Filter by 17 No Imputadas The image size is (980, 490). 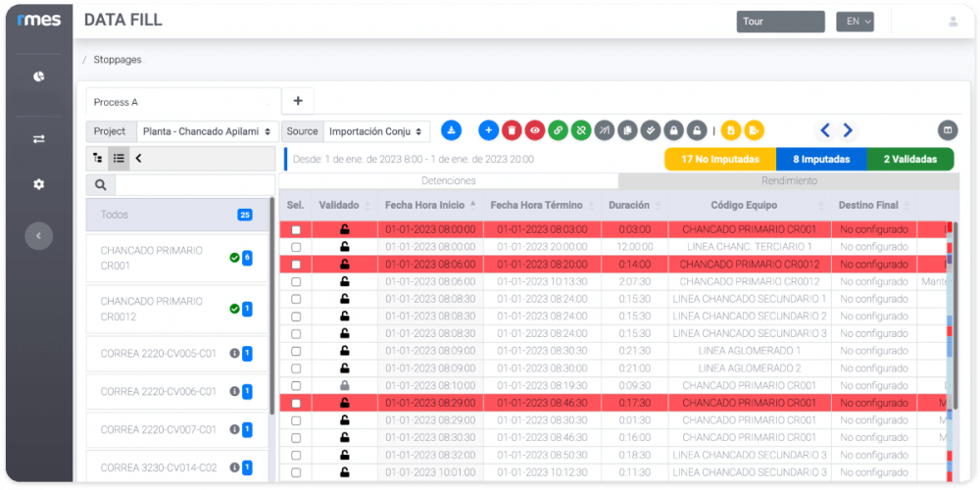[x=720, y=160]
